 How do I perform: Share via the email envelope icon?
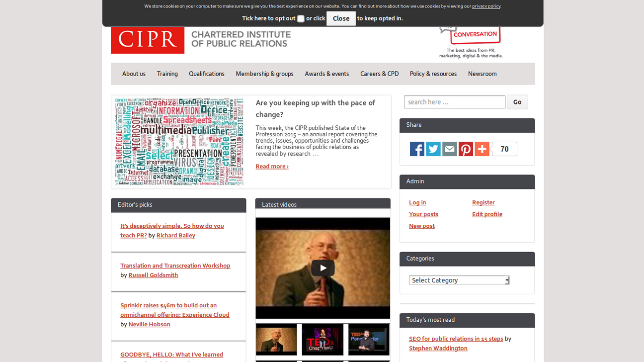coord(449,149)
